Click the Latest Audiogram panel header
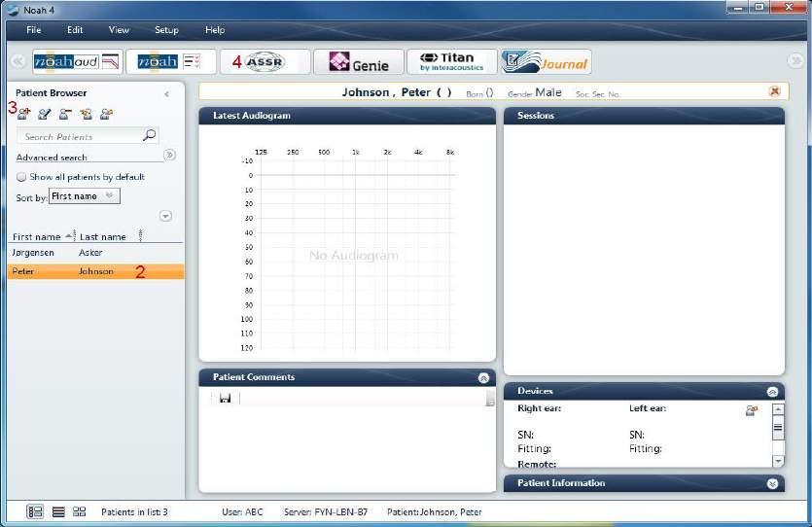This screenshot has height=527, width=812. pos(347,116)
